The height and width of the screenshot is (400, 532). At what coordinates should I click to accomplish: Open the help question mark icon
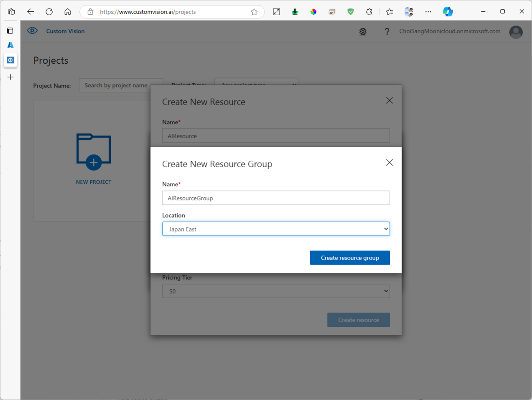pyautogui.click(x=387, y=32)
